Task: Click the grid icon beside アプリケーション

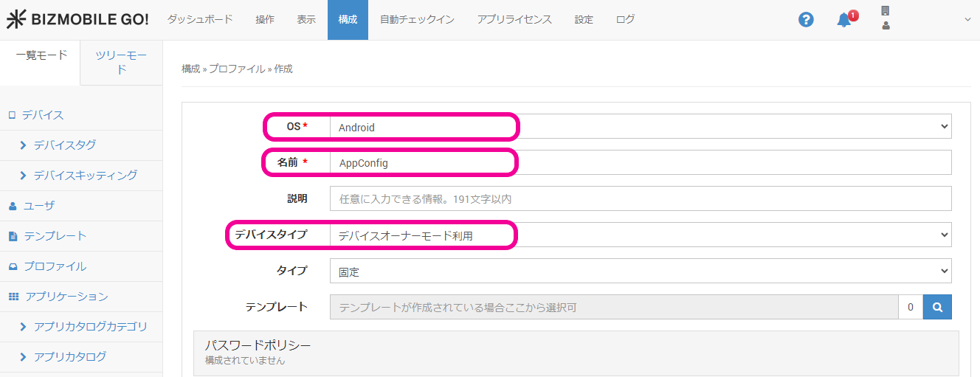Action: click(x=13, y=297)
